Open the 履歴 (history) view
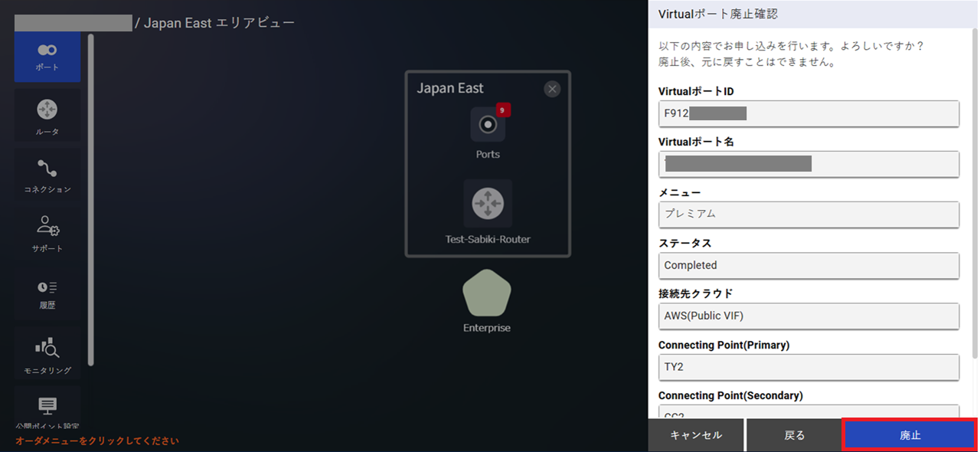The width and height of the screenshot is (980, 452). (x=47, y=293)
